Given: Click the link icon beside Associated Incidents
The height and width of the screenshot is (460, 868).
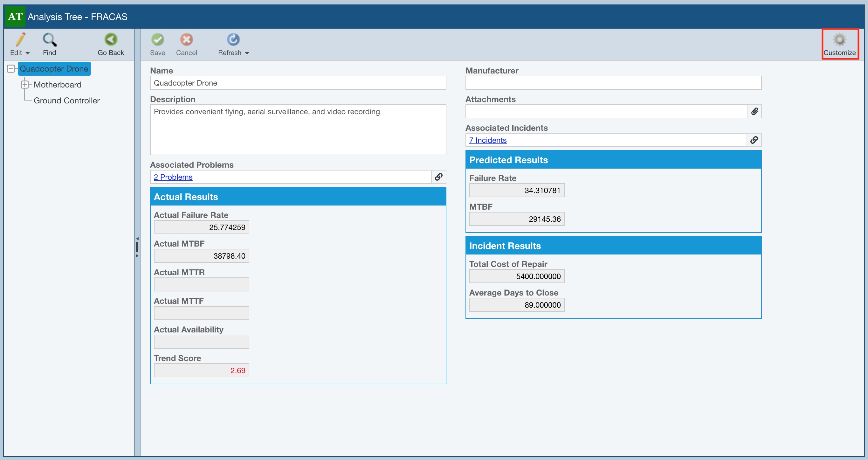Looking at the screenshot, I should click(x=754, y=140).
